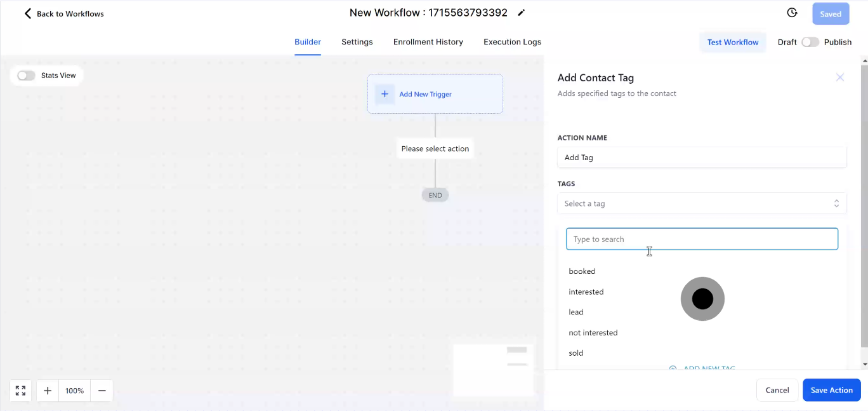Click the plus icon on Add New Trigger
The height and width of the screenshot is (411, 868).
(x=385, y=94)
